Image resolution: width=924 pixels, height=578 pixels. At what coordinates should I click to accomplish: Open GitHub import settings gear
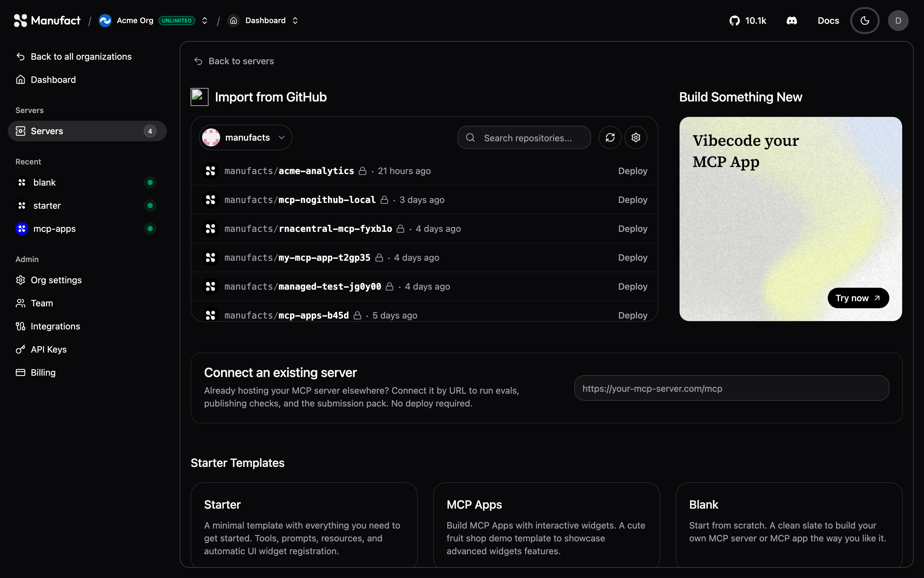click(636, 138)
